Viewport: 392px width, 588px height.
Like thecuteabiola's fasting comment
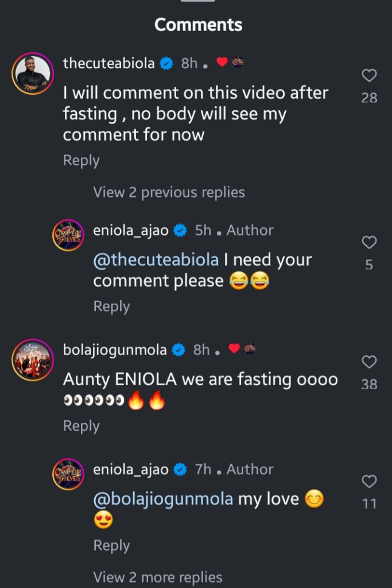coord(369,75)
